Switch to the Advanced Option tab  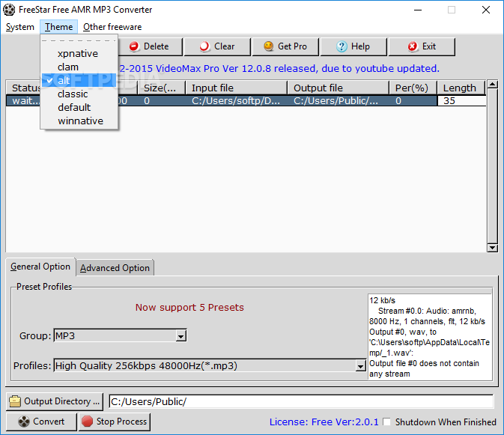click(x=115, y=268)
